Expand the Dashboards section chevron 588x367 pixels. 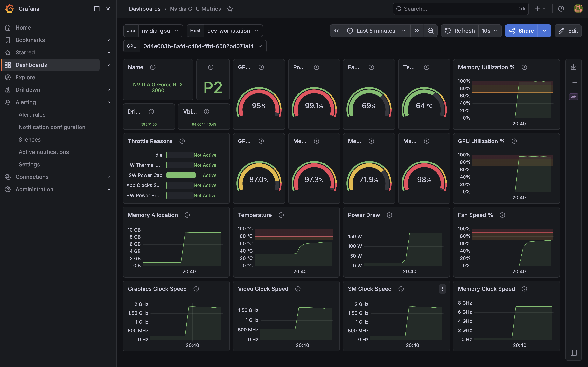[x=109, y=65]
